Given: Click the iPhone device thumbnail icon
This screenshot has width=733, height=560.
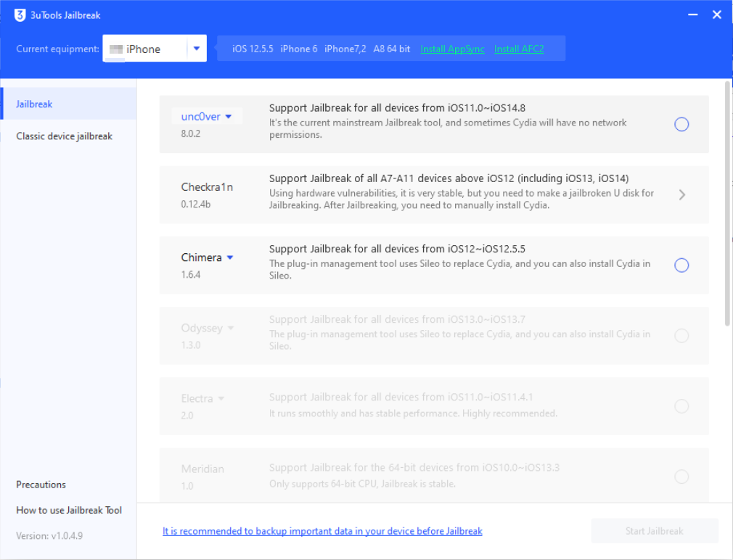Looking at the screenshot, I should coord(116,49).
